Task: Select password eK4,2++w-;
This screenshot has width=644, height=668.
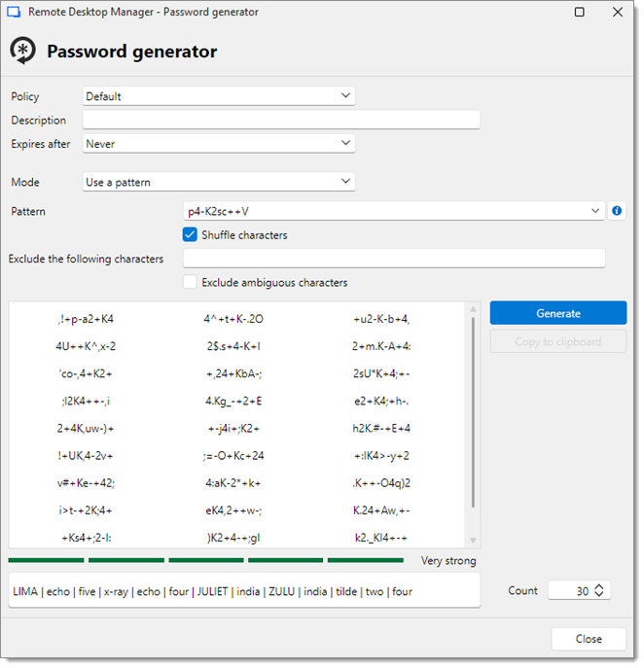Action: (234, 512)
